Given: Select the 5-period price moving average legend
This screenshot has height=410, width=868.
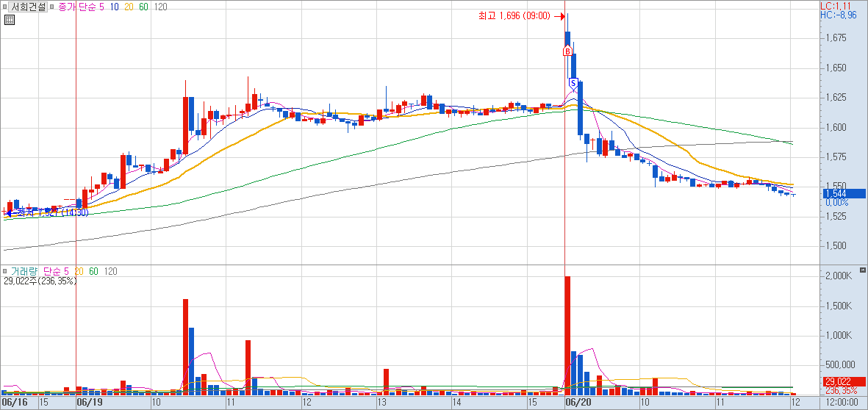Looking at the screenshot, I should pos(101,7).
